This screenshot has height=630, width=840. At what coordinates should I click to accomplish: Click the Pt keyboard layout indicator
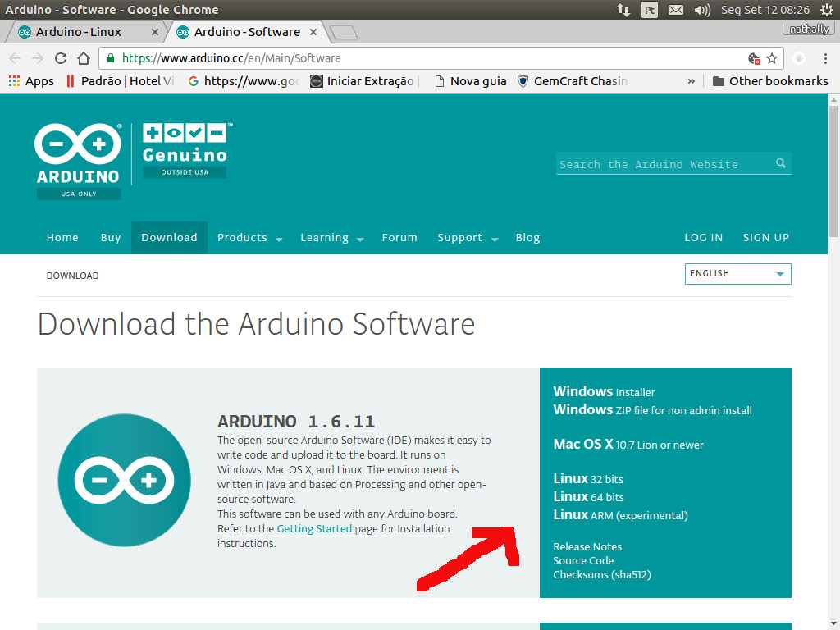tap(649, 10)
